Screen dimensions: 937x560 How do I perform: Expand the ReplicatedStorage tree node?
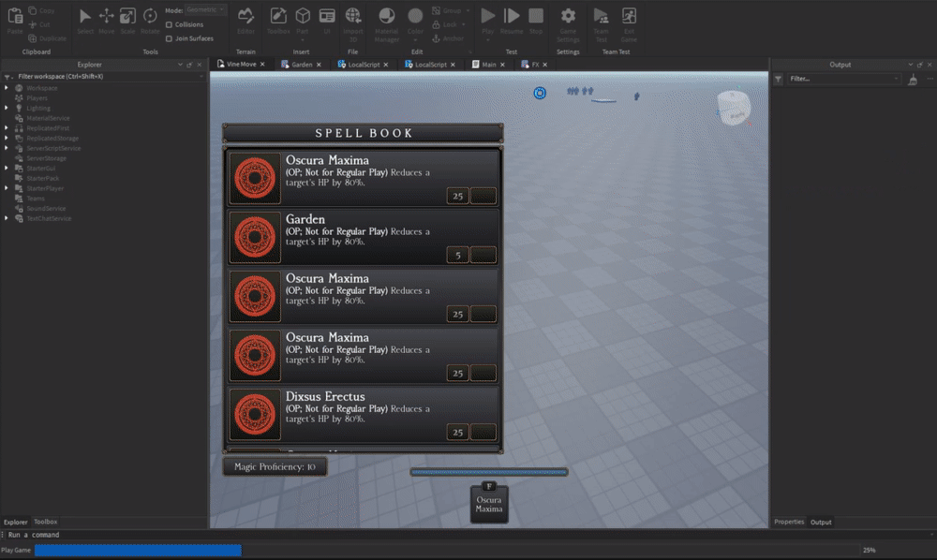click(7, 138)
